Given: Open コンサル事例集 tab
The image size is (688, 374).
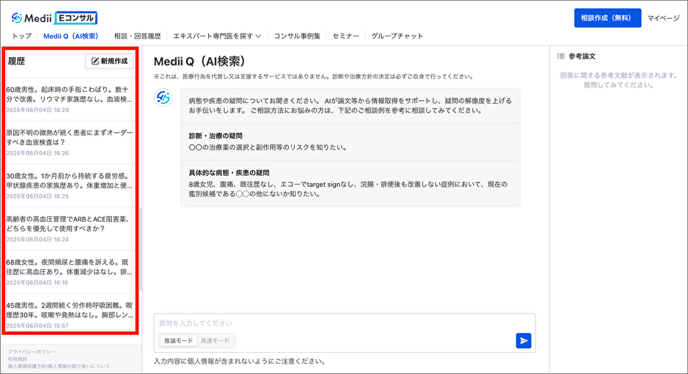Looking at the screenshot, I should pyautogui.click(x=297, y=36).
